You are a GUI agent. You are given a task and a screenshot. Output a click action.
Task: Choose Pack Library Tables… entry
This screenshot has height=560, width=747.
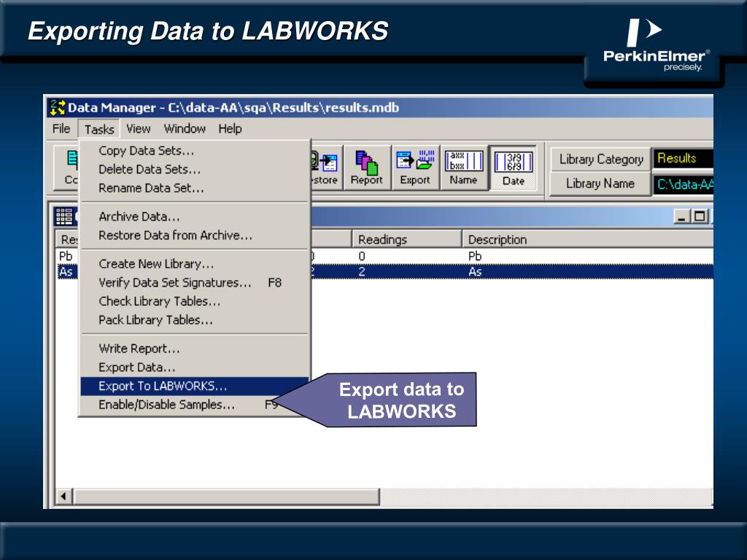[x=194, y=320]
